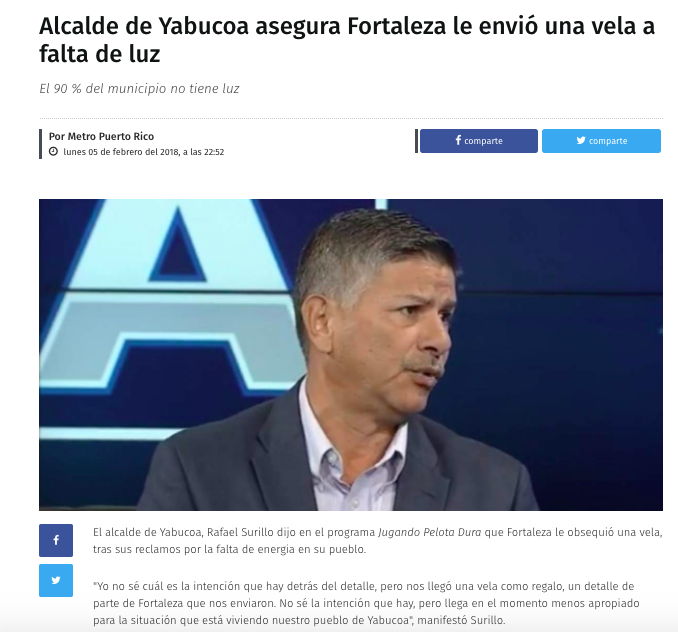Click the publication date 'lunes 05 de febrero del 2018'

[121, 152]
